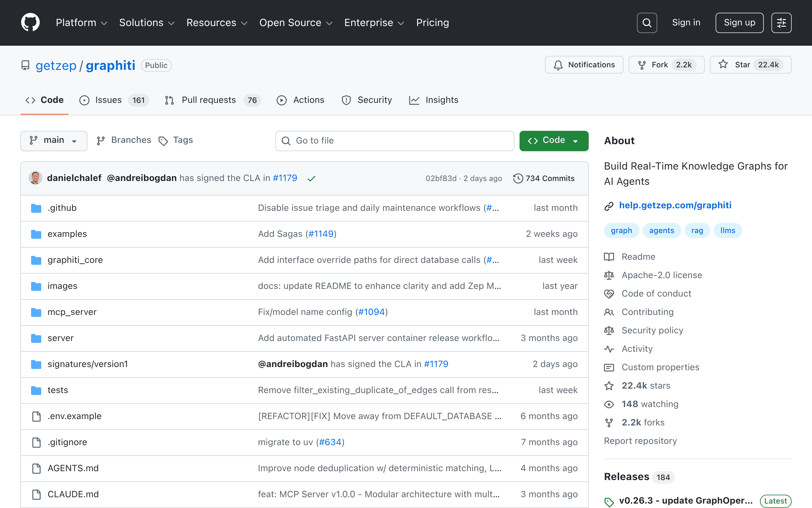Open the getzep owner link
The width and height of the screenshot is (812, 508).
click(56, 65)
